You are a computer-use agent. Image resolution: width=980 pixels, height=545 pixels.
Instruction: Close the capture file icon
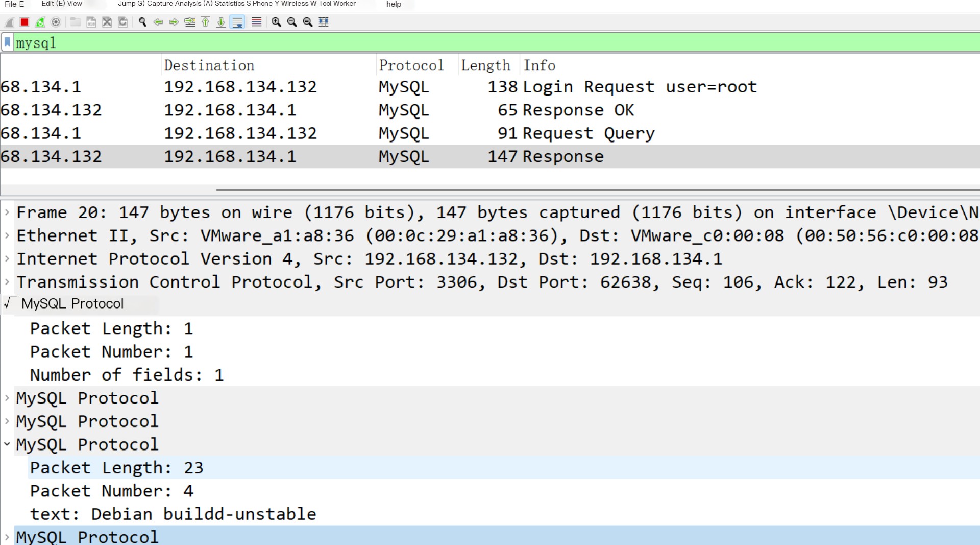[107, 22]
